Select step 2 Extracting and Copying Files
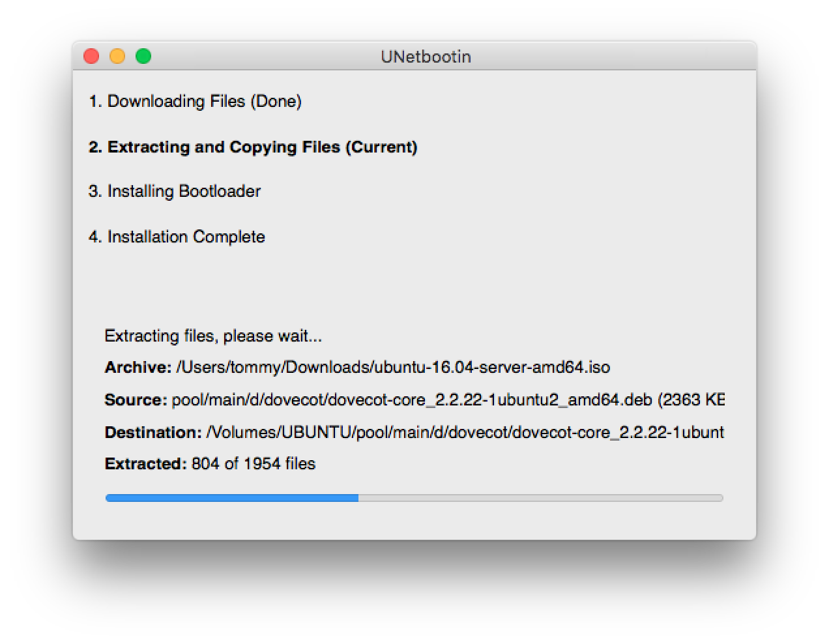 [253, 147]
